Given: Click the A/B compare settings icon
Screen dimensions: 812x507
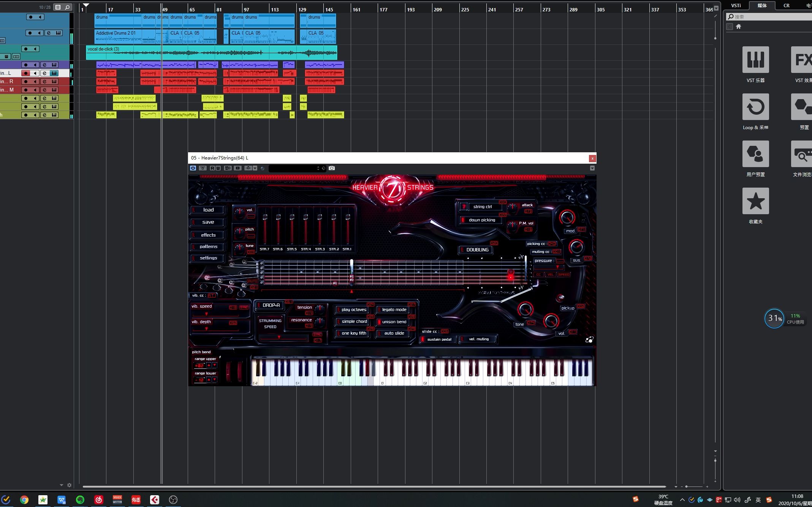Looking at the screenshot, I should click(x=228, y=168).
